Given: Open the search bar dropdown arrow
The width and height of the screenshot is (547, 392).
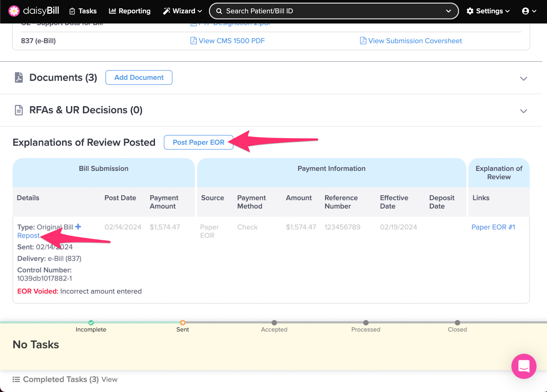Looking at the screenshot, I should pyautogui.click(x=448, y=11).
